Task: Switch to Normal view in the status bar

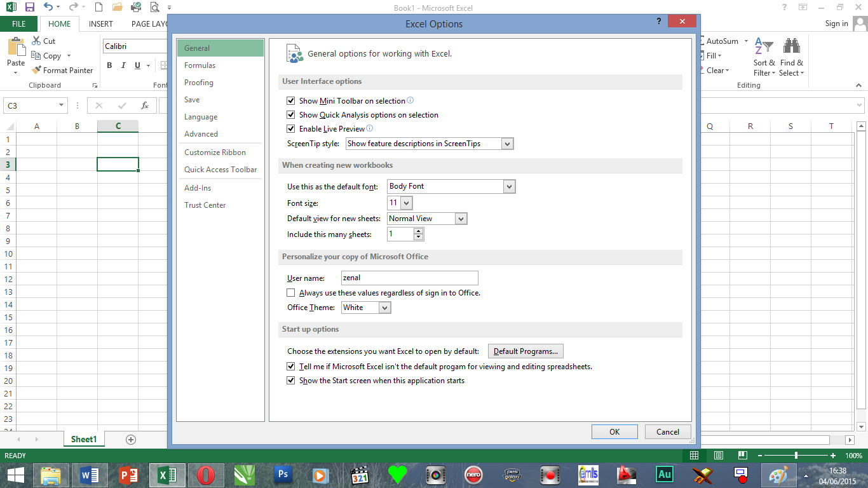Action: click(x=695, y=456)
